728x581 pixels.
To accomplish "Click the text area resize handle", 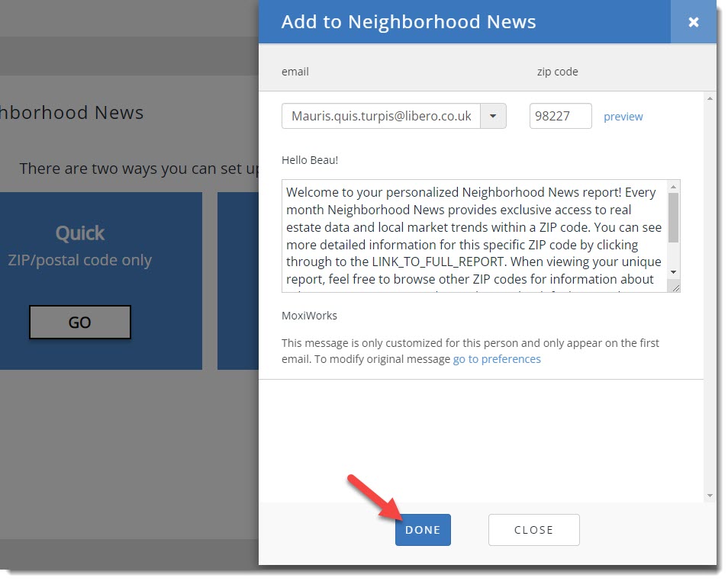I will (674, 287).
